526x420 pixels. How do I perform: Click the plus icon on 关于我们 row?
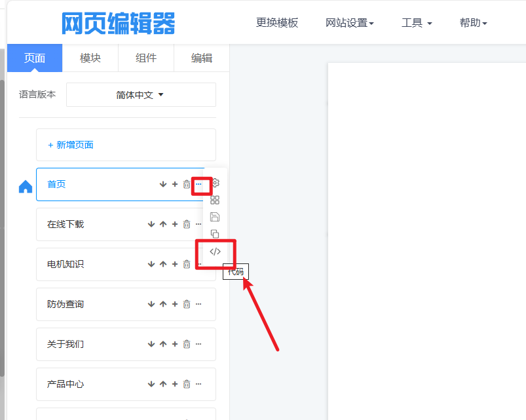point(175,344)
